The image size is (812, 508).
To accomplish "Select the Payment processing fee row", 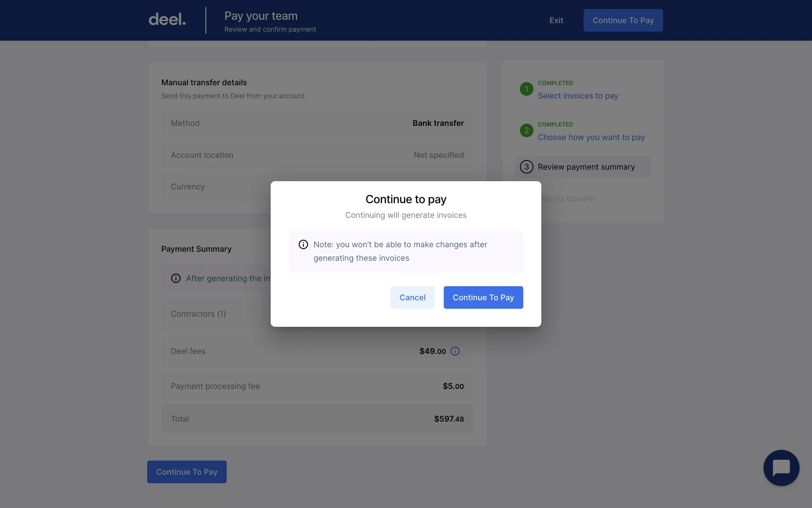I will click(317, 386).
